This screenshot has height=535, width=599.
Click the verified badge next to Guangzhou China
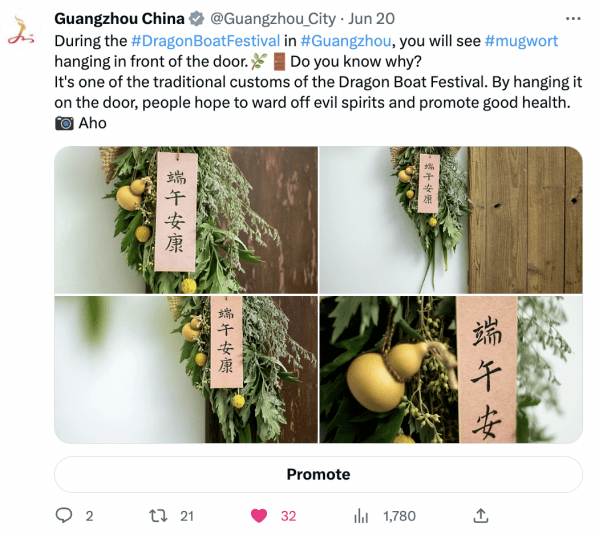(197, 18)
